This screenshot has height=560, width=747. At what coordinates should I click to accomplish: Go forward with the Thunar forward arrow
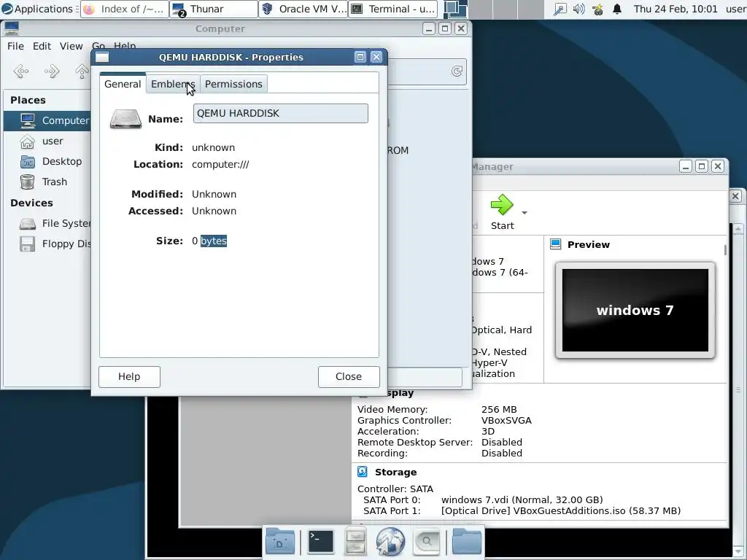coord(52,71)
